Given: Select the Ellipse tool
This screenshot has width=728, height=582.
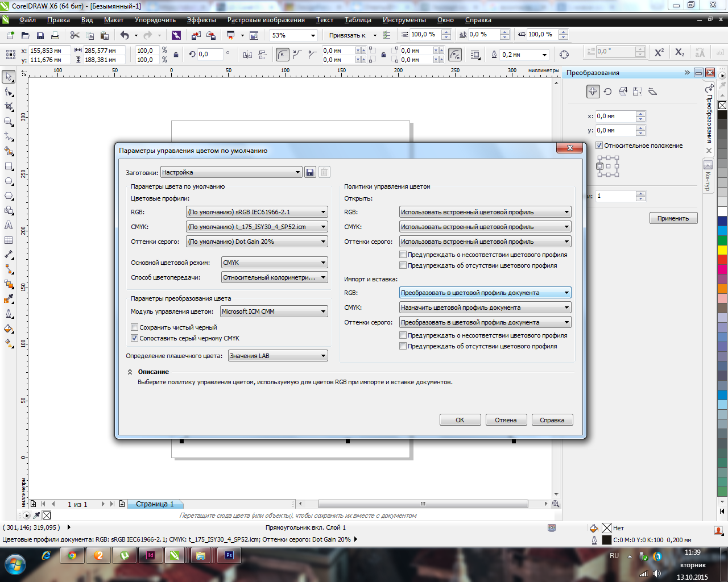Looking at the screenshot, I should coord(9,181).
